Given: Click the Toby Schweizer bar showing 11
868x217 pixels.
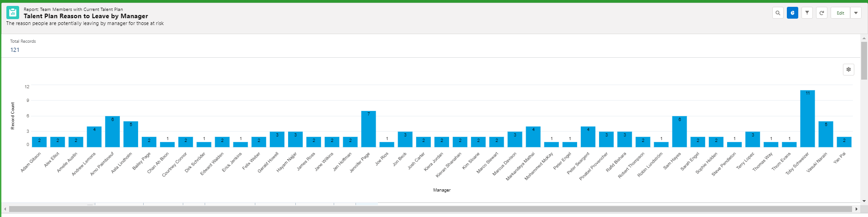Looking at the screenshot, I should [x=807, y=119].
